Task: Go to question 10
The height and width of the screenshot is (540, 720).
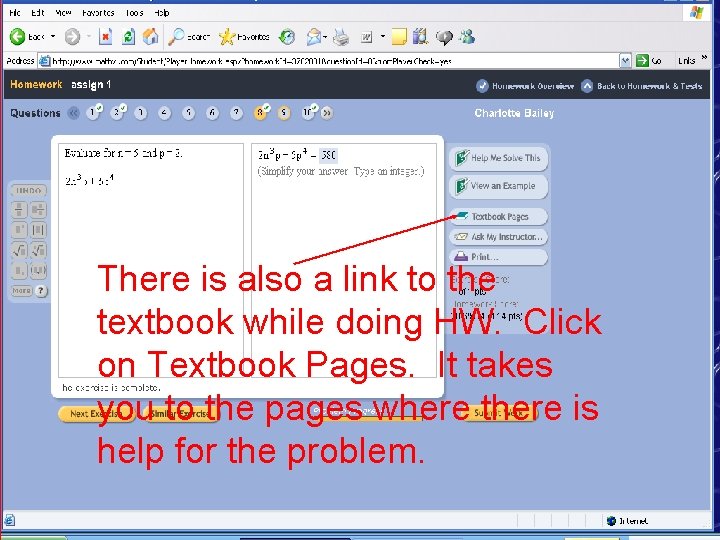Action: pos(308,113)
